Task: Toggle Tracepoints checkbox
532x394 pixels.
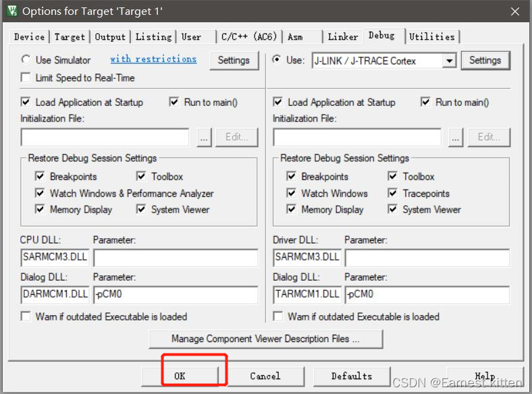Action: (393, 193)
